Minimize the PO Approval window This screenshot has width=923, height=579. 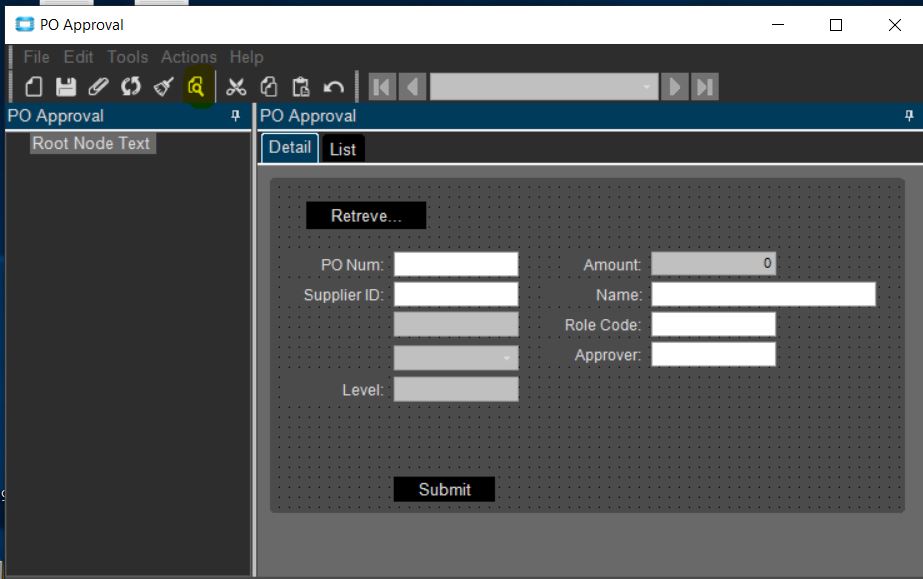point(778,25)
